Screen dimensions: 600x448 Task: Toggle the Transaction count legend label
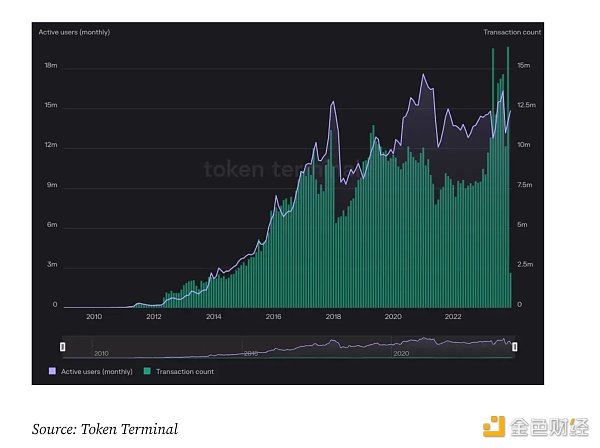coord(183,371)
